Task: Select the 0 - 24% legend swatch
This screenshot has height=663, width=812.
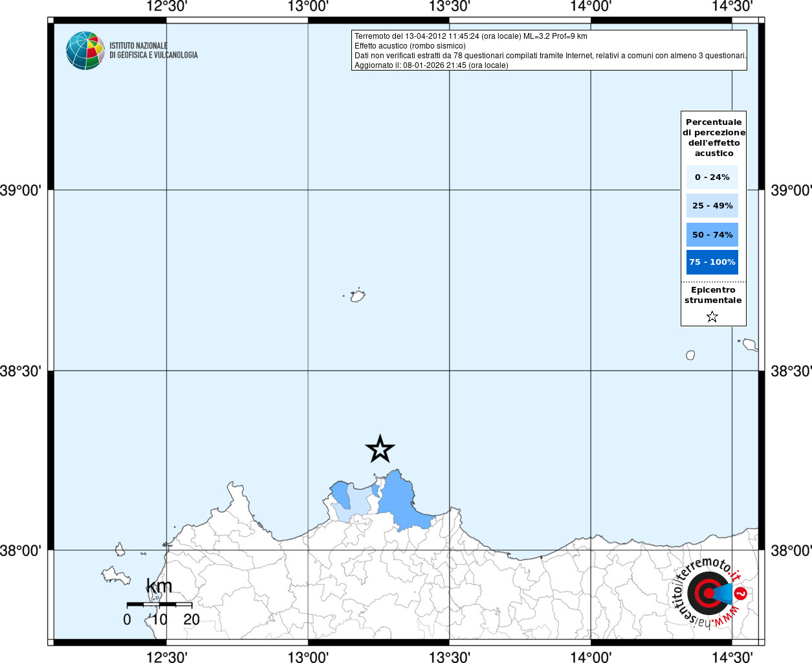Action: click(712, 177)
